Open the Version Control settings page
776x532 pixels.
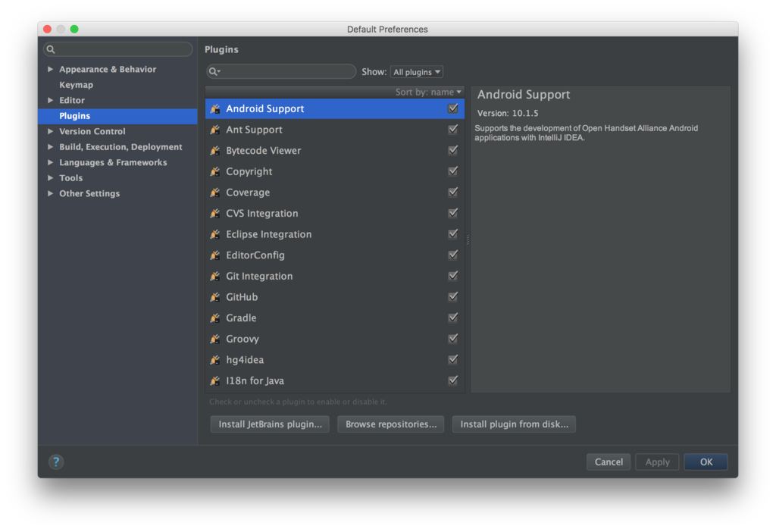92,131
